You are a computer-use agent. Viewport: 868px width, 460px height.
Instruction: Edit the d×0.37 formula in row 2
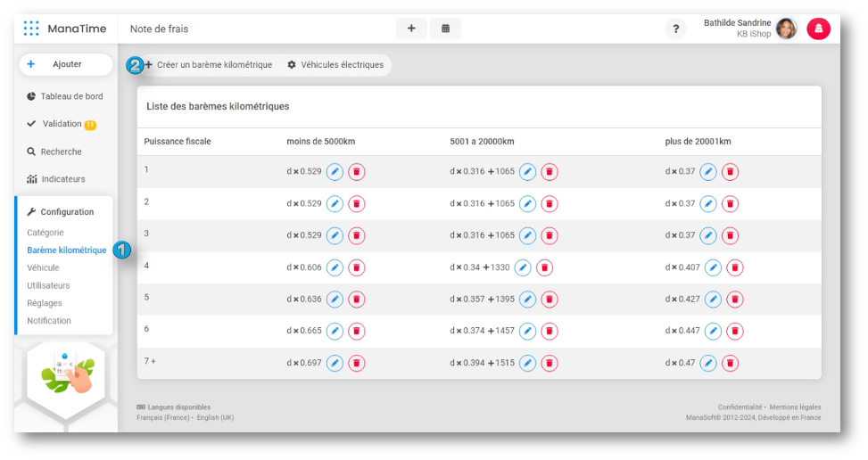708,204
